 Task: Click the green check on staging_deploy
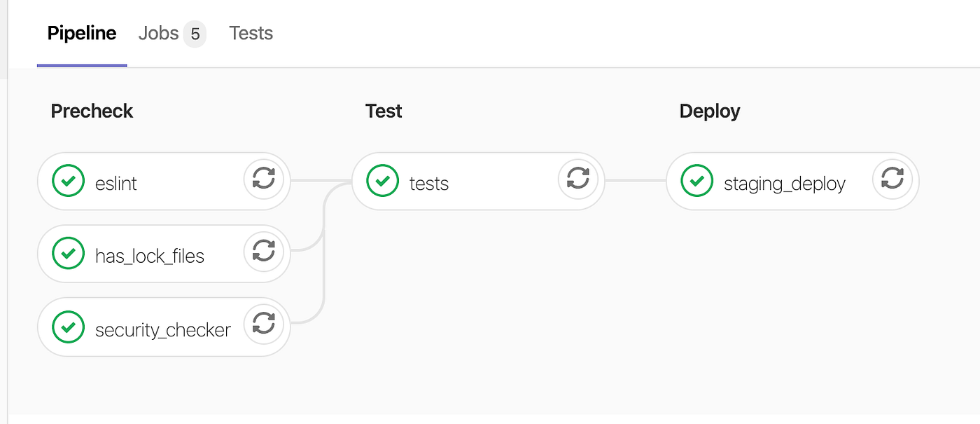(x=695, y=180)
